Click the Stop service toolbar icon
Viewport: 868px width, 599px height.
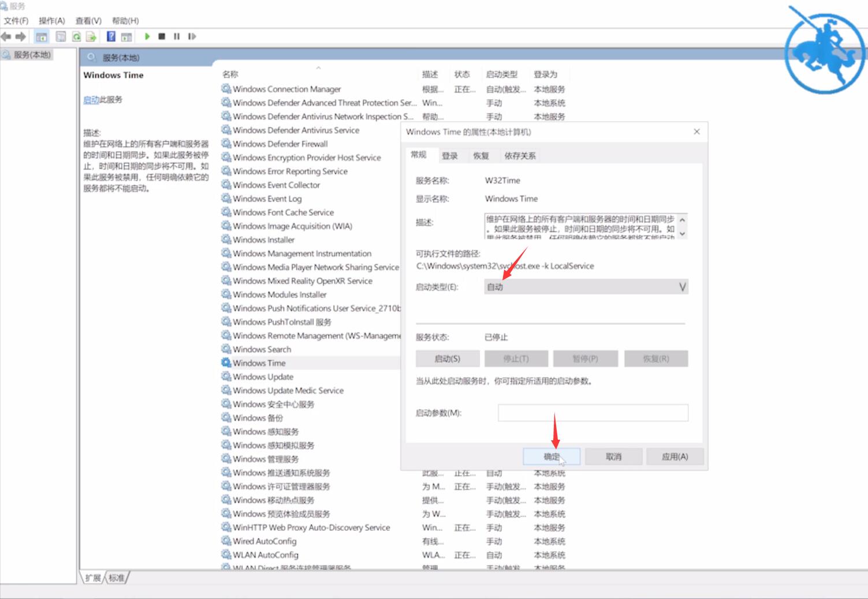pyautogui.click(x=162, y=36)
